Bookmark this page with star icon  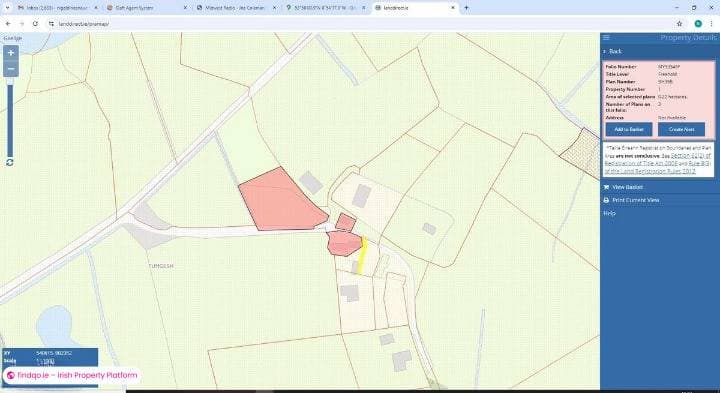pyautogui.click(x=679, y=24)
